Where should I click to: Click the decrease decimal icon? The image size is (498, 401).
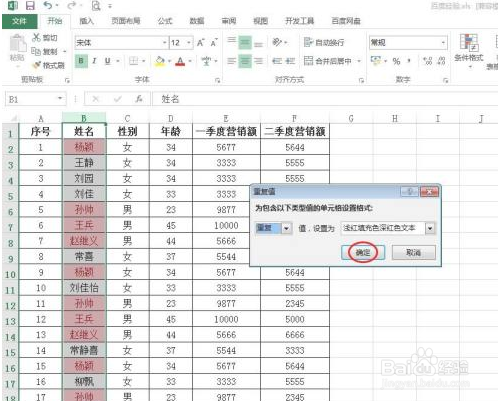tap(441, 61)
